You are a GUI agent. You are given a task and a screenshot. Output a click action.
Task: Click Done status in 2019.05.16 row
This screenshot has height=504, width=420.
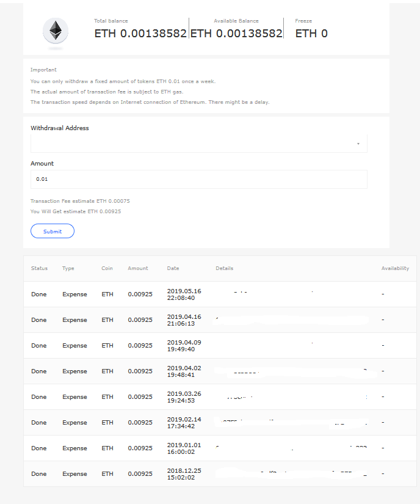(x=39, y=294)
